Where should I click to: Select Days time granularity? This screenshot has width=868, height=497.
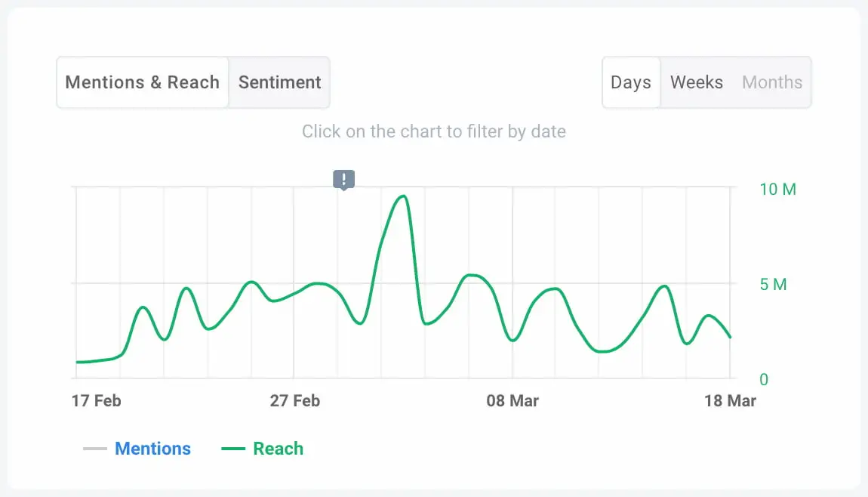point(631,82)
